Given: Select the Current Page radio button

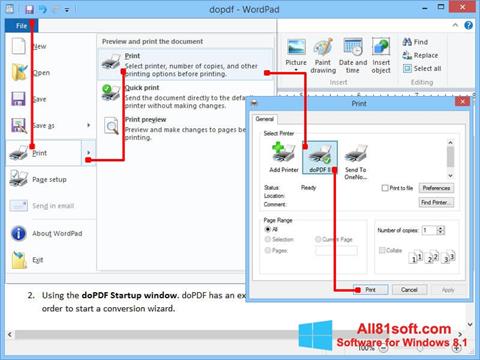Looking at the screenshot, I should pyautogui.click(x=318, y=239).
